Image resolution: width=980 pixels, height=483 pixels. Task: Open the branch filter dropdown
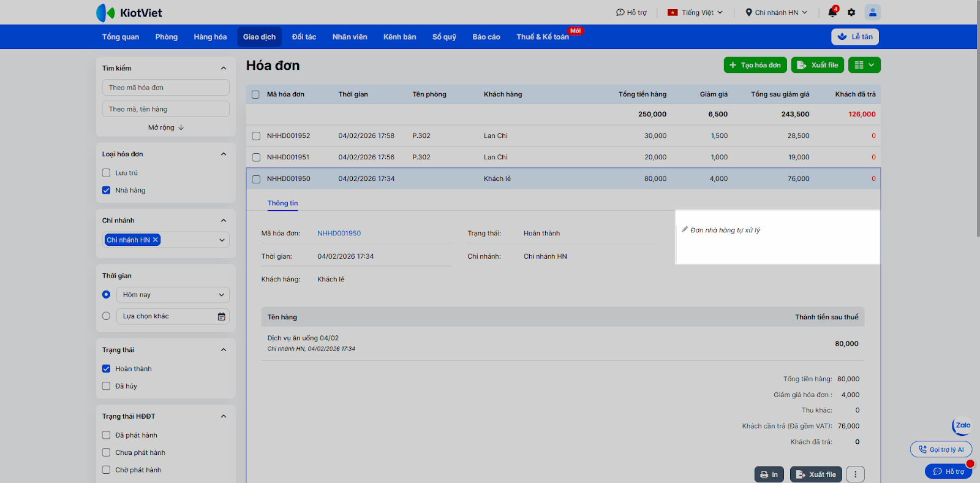[222, 240]
